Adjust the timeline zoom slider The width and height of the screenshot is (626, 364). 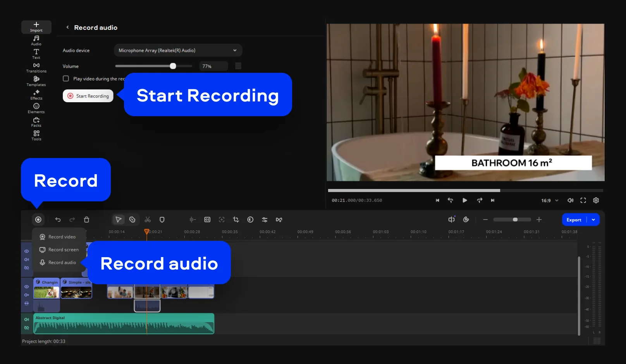(512, 220)
